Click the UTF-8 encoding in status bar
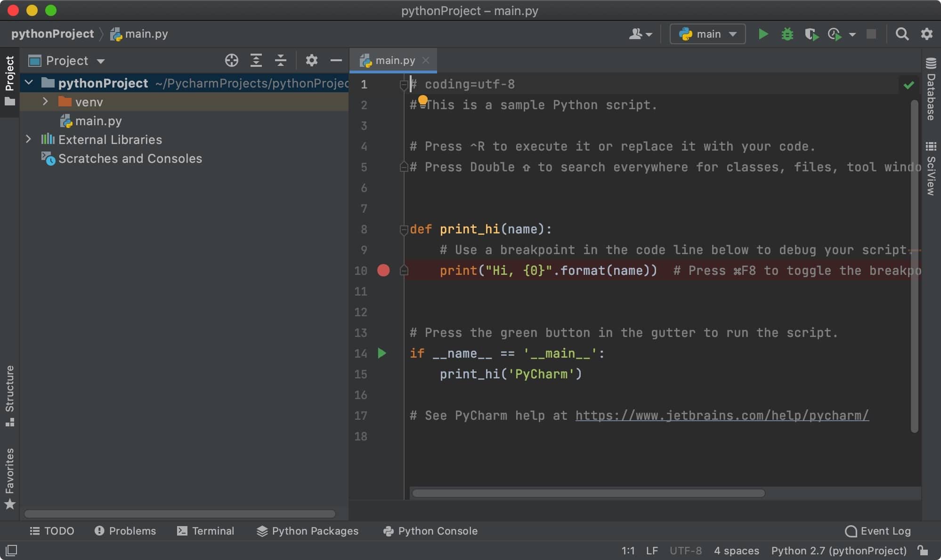Screen dimensions: 941x560 686,551
